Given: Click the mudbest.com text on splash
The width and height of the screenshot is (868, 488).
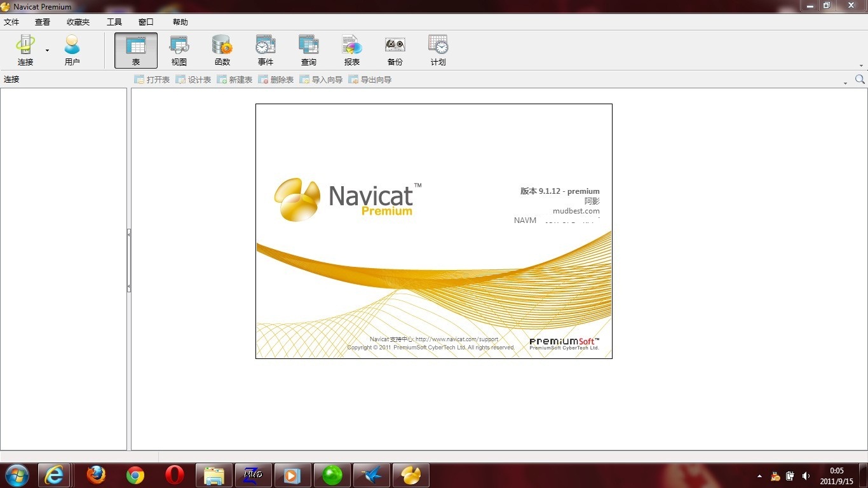Looking at the screenshot, I should tap(576, 211).
